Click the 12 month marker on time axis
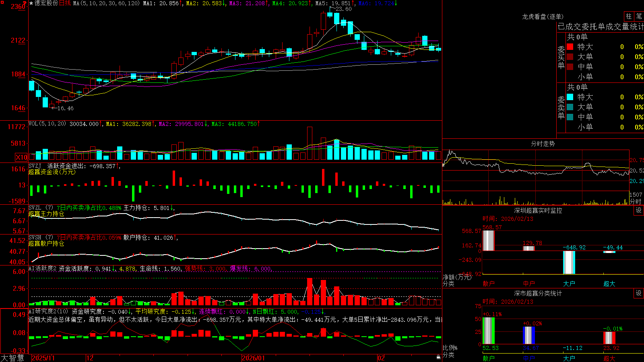This screenshot has width=644, height=362. coord(90,358)
